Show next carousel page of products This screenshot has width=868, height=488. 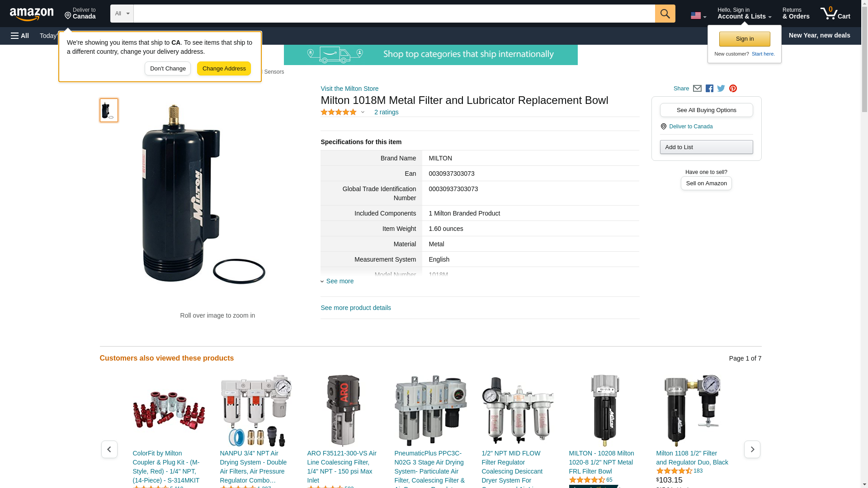tap(752, 449)
